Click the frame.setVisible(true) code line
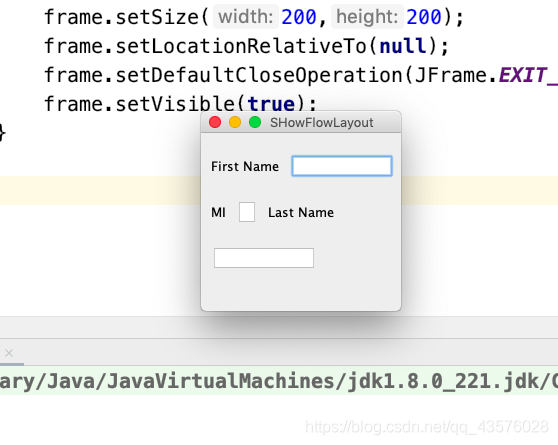The width and height of the screenshot is (558, 445). [x=180, y=104]
